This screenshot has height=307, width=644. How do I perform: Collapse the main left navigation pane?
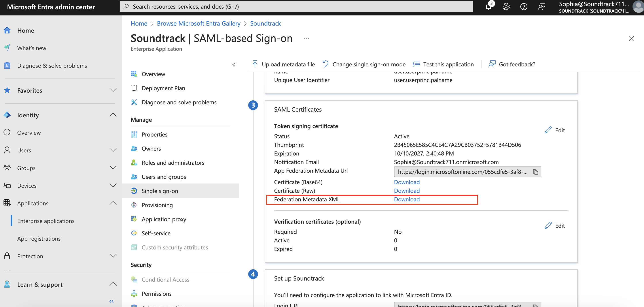click(x=112, y=301)
